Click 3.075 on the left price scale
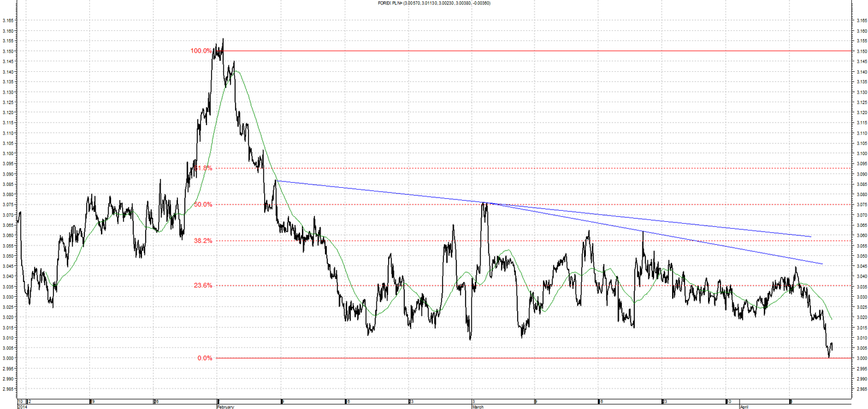This screenshot has height=409, width=868. click(8, 205)
